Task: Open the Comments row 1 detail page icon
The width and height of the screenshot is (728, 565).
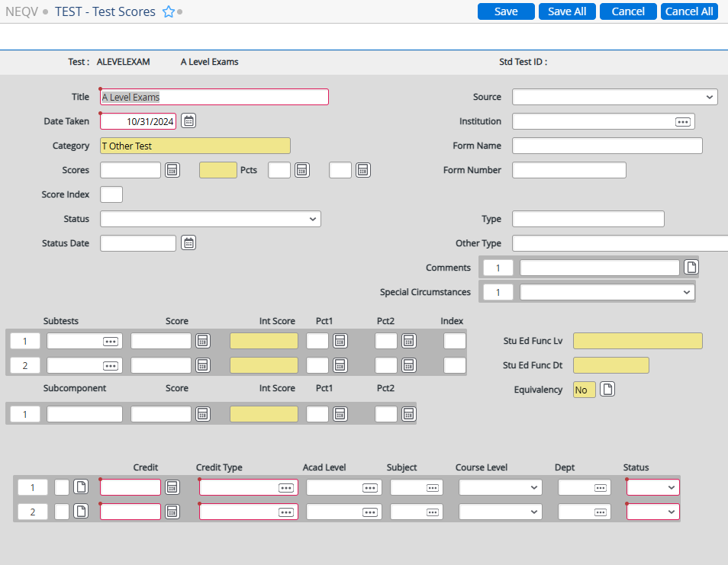Action: 691,267
